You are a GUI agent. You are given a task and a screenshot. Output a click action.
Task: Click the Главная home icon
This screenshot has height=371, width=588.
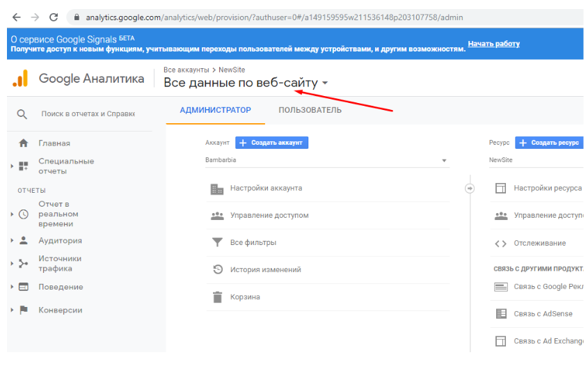[24, 143]
